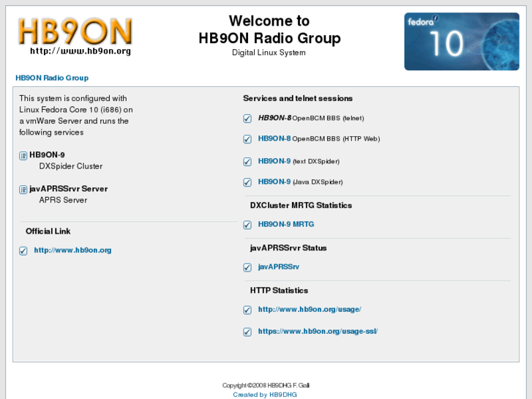Click the checkmark icon beside HB9ON-9 (Java DXSpider)
The height and width of the screenshot is (399, 532).
coord(247,182)
